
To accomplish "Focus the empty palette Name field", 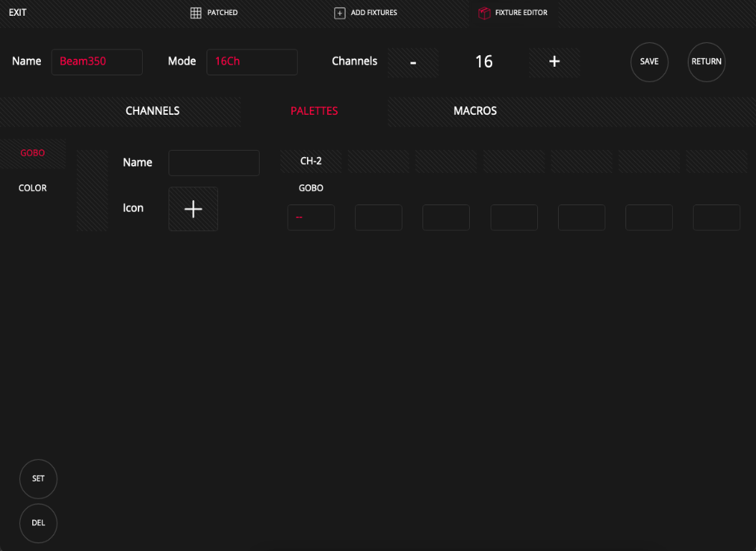I will pos(214,163).
